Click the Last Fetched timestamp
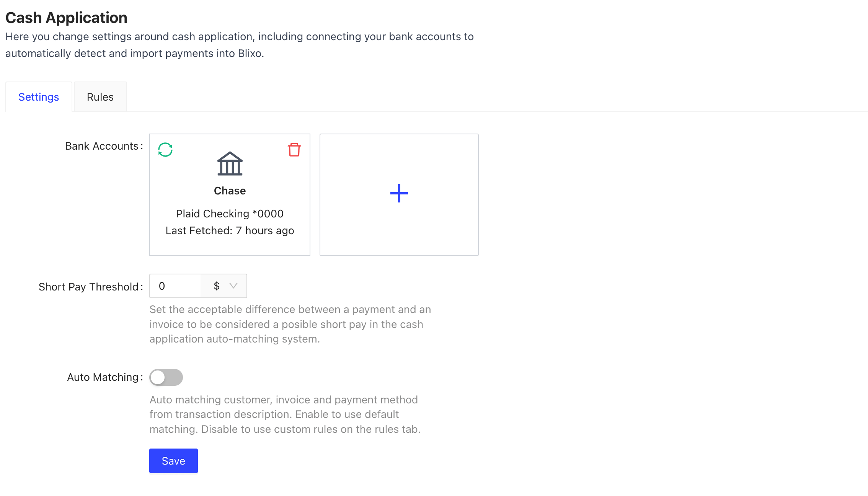This screenshot has width=868, height=496. pyautogui.click(x=230, y=230)
